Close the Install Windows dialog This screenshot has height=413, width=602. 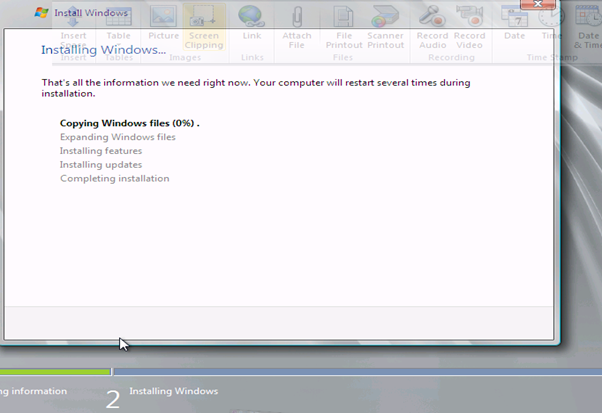(538, 4)
